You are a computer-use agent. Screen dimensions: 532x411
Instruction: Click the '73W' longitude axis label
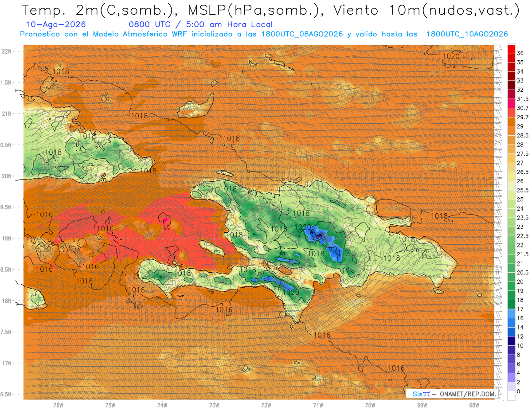pyautogui.click(x=214, y=405)
